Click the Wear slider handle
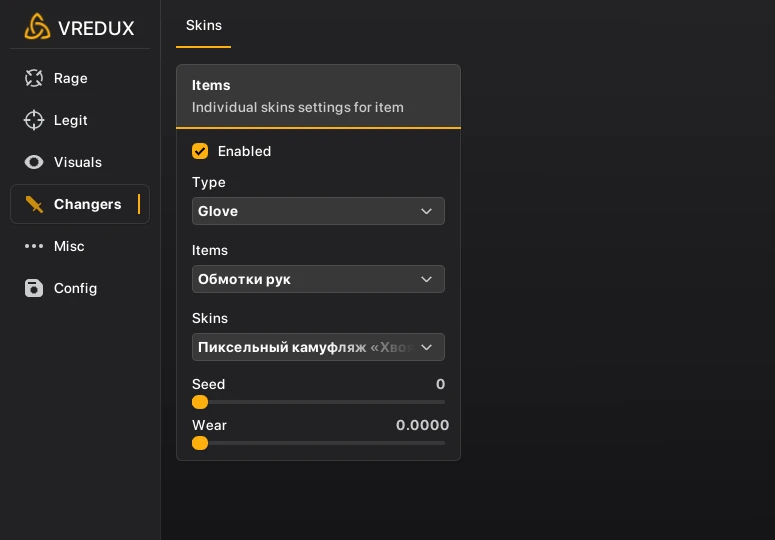This screenshot has width=775, height=540. pos(200,443)
